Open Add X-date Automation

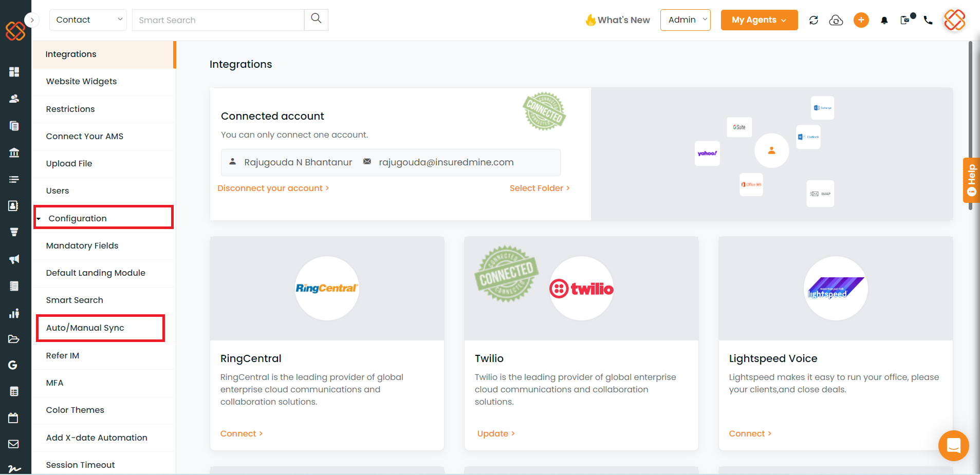pyautogui.click(x=104, y=438)
